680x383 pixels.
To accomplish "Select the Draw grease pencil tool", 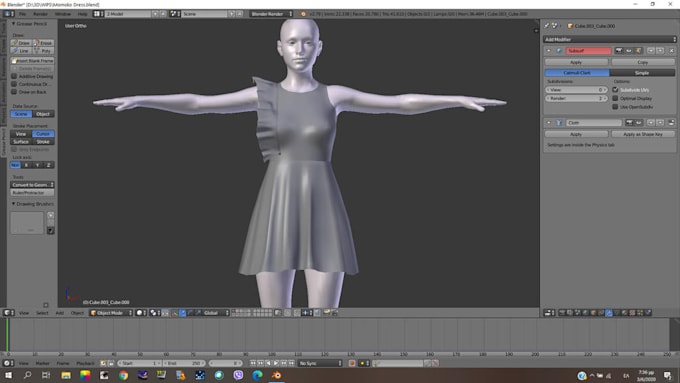I will click(21, 43).
